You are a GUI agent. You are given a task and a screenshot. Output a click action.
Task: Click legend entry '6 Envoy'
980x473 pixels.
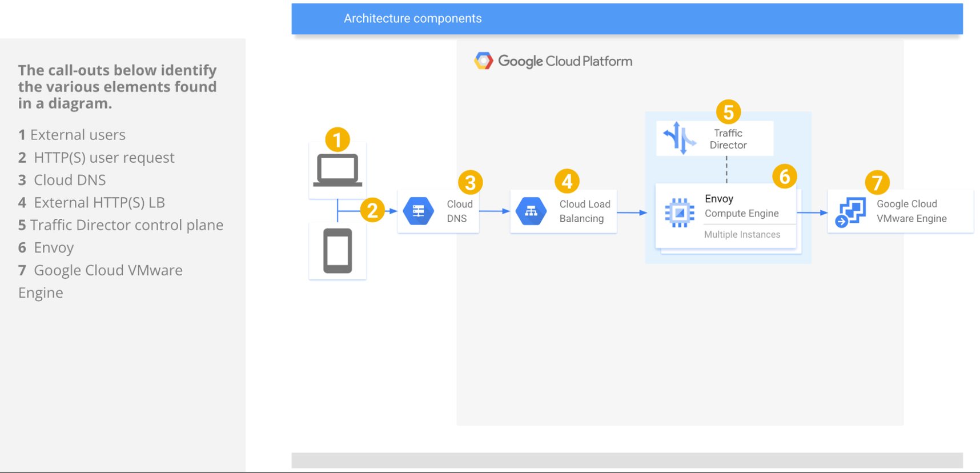(x=46, y=248)
